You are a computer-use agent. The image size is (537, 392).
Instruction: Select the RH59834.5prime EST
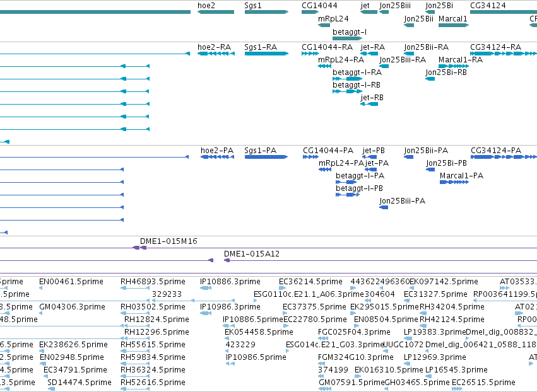135,364
